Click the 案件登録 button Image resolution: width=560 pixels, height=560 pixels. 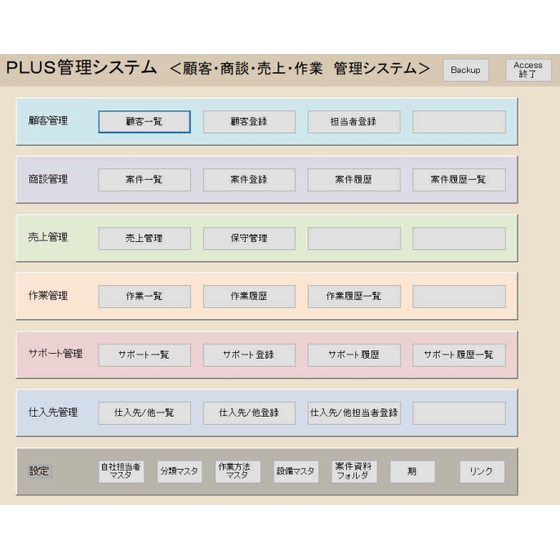coord(249,180)
